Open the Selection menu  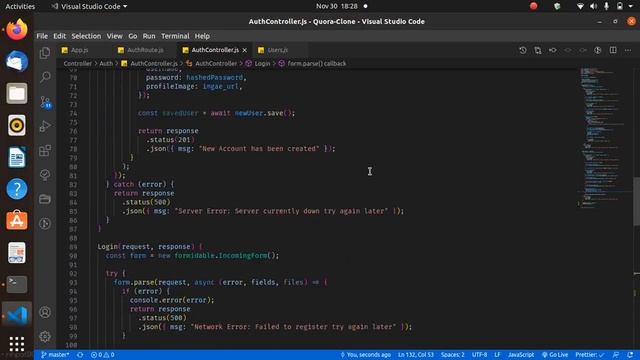86,36
